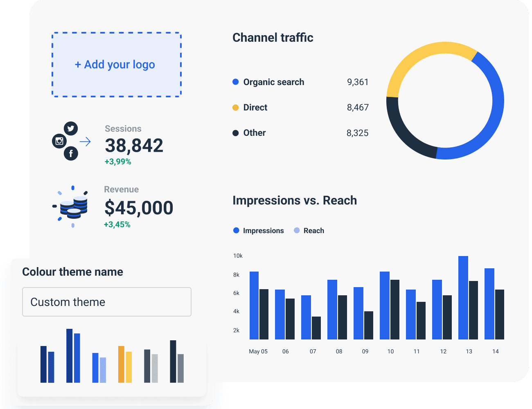532x409 pixels.
Task: Toggle the Direct channel visibility
Action: tap(255, 107)
